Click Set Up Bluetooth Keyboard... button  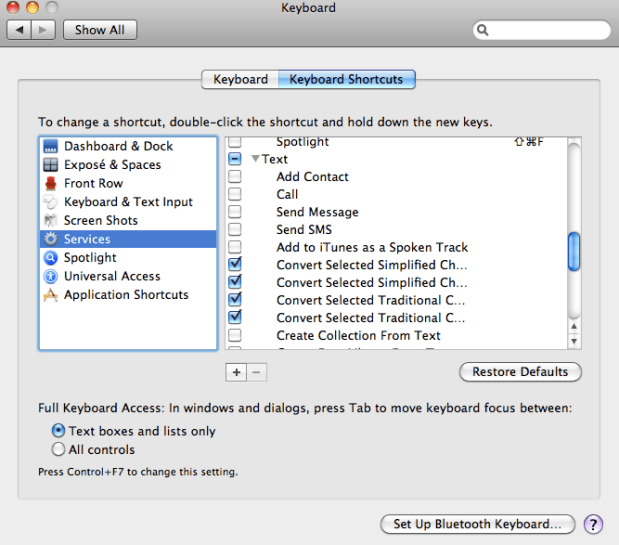click(x=477, y=524)
